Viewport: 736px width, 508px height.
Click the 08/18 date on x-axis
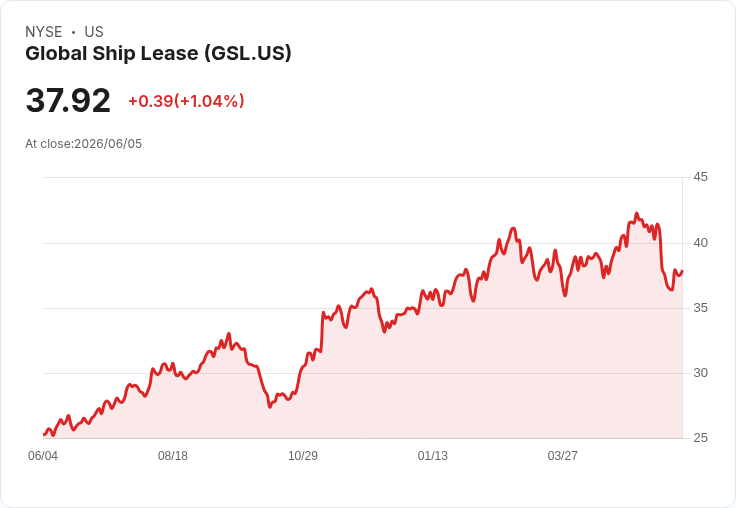pos(173,455)
